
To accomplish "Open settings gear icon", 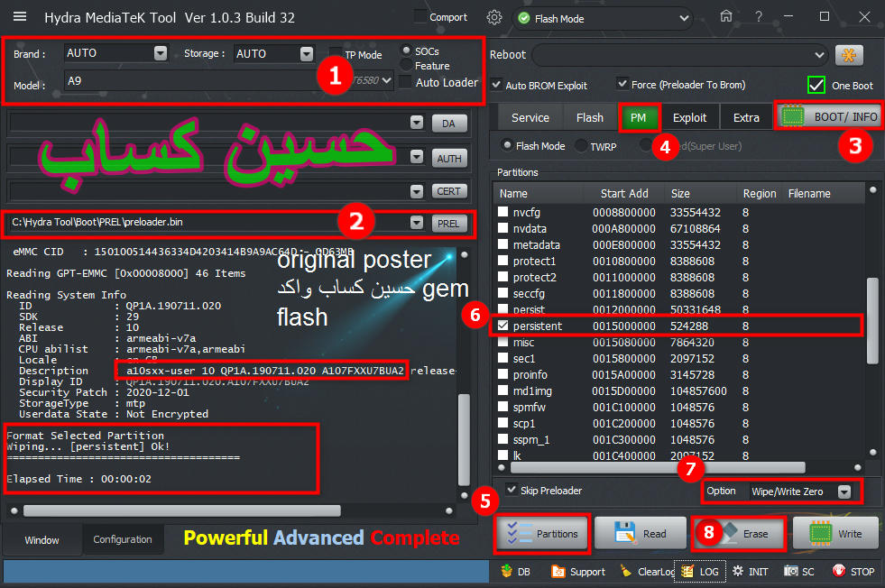I will [493, 17].
